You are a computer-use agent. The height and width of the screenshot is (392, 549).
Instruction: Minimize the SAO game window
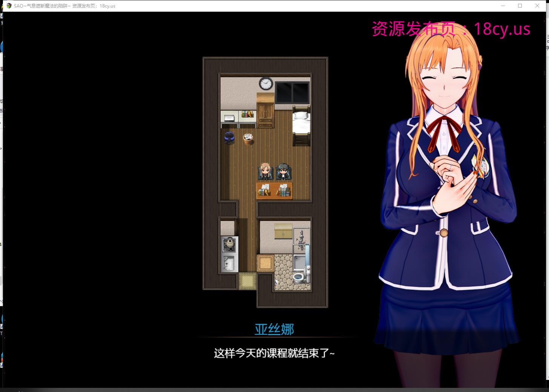[503, 6]
